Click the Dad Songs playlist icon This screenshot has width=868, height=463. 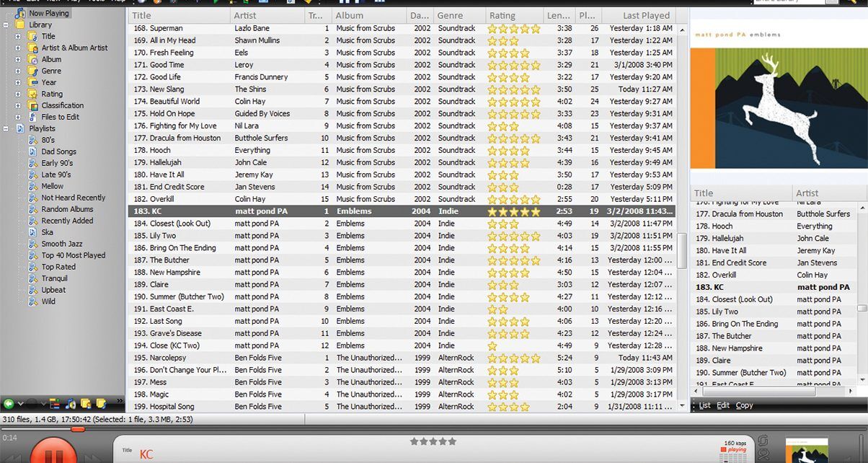33,151
